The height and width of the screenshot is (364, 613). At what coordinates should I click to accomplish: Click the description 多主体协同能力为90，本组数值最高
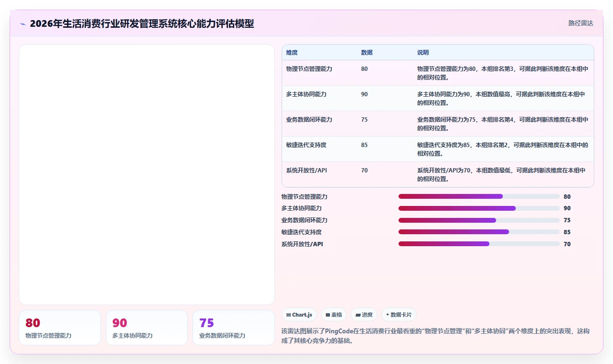tap(501, 99)
